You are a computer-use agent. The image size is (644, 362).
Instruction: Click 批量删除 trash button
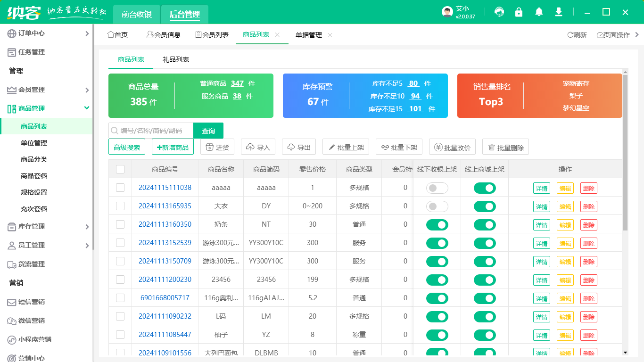505,147
